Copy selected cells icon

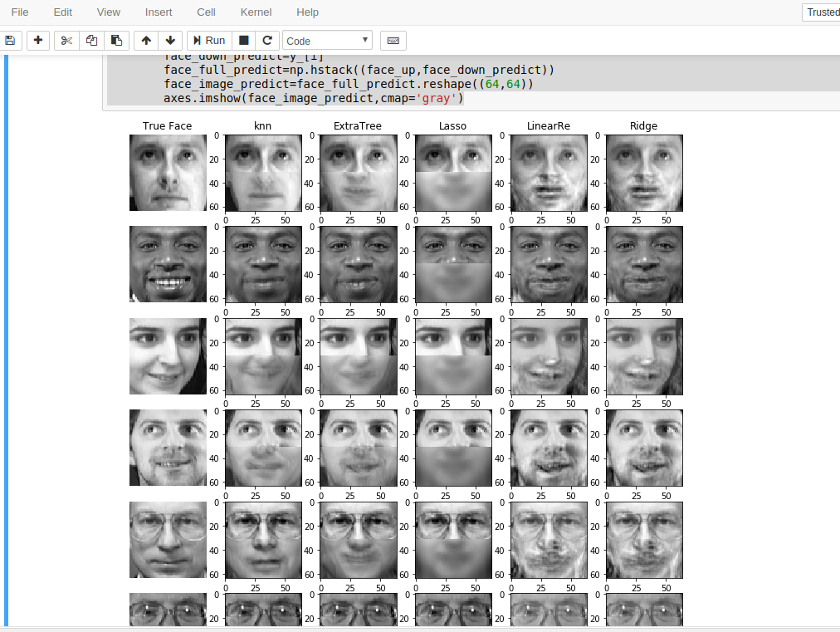coord(91,40)
